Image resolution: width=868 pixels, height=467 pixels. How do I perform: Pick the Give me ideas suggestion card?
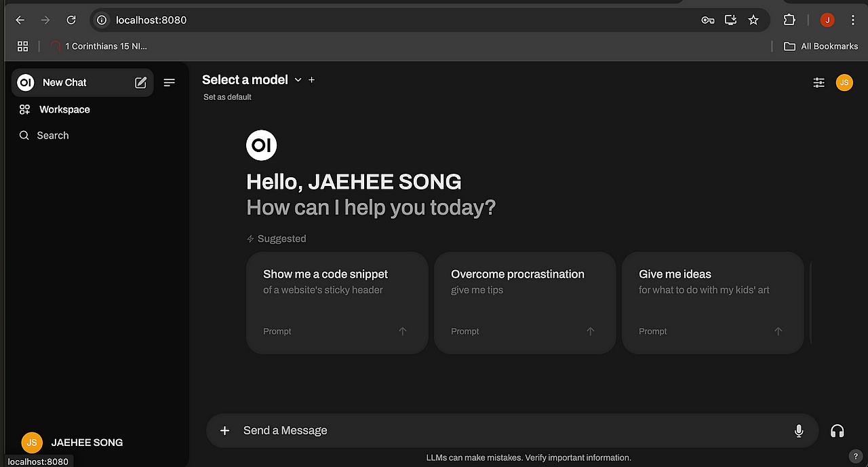click(x=713, y=303)
